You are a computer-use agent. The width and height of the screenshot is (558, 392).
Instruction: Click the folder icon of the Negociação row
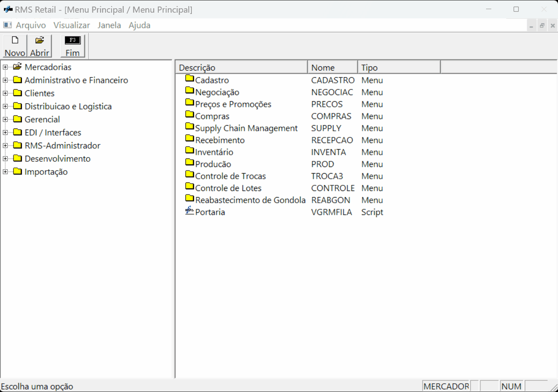(x=189, y=90)
